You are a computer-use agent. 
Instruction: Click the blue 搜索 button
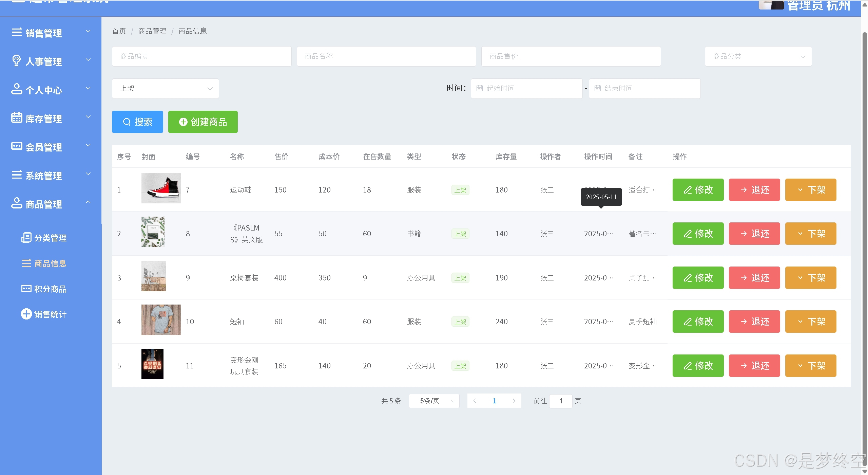[x=137, y=122]
